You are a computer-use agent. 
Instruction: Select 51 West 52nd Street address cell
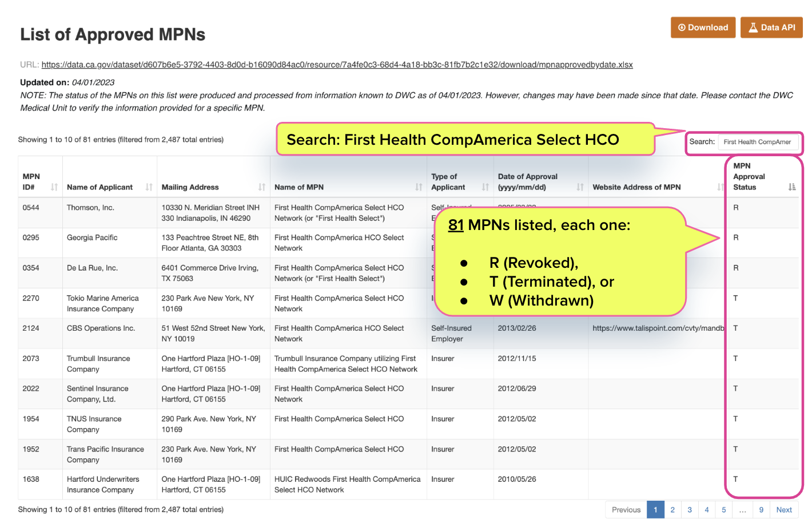coord(213,334)
